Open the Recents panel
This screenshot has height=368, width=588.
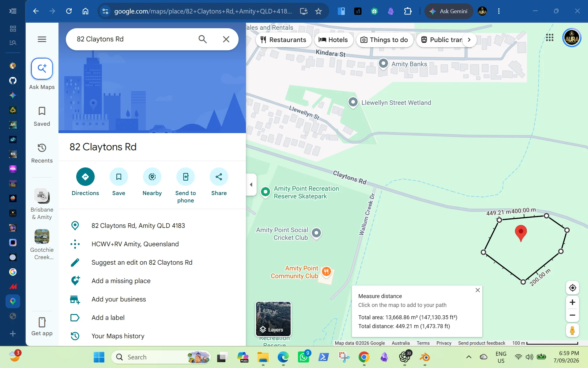[x=42, y=153]
